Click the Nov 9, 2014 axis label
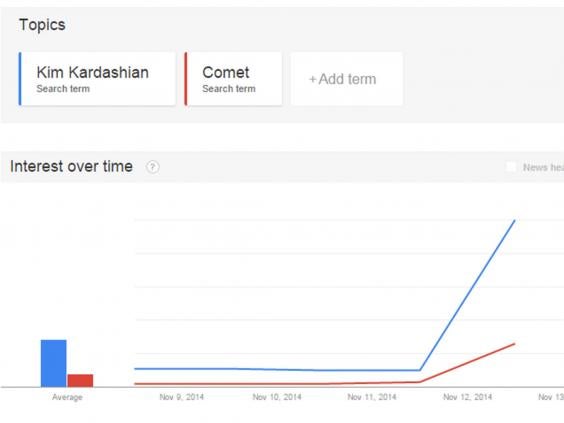564x423 pixels. [182, 397]
